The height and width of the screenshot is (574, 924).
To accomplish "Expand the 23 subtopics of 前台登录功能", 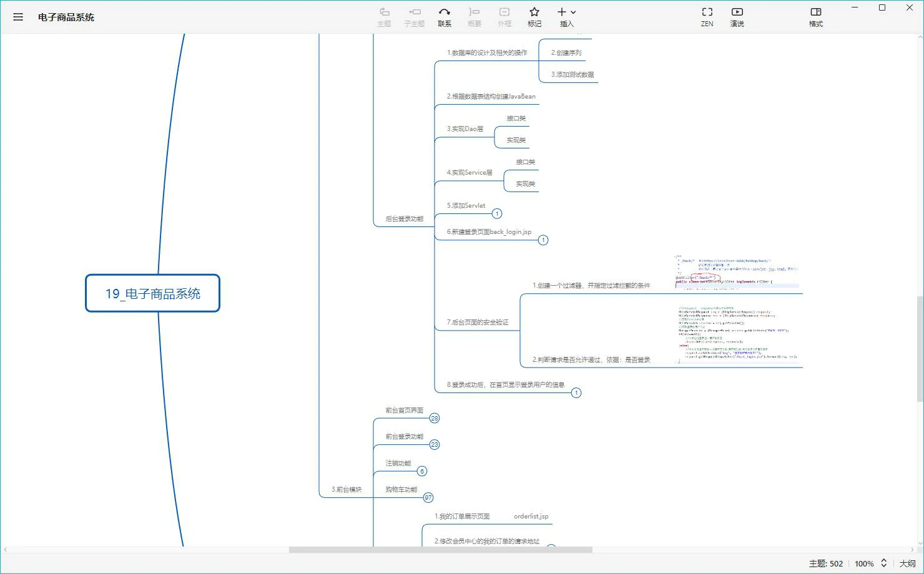I will (x=435, y=445).
